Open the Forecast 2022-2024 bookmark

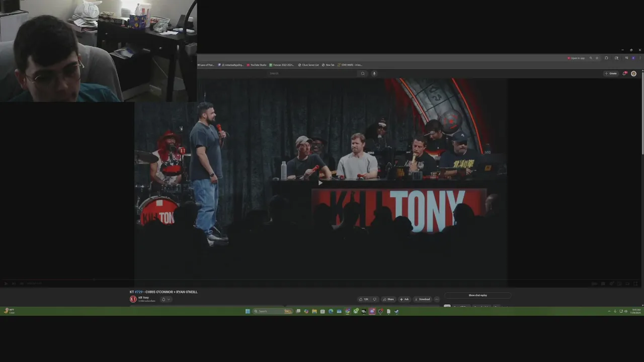(281, 65)
